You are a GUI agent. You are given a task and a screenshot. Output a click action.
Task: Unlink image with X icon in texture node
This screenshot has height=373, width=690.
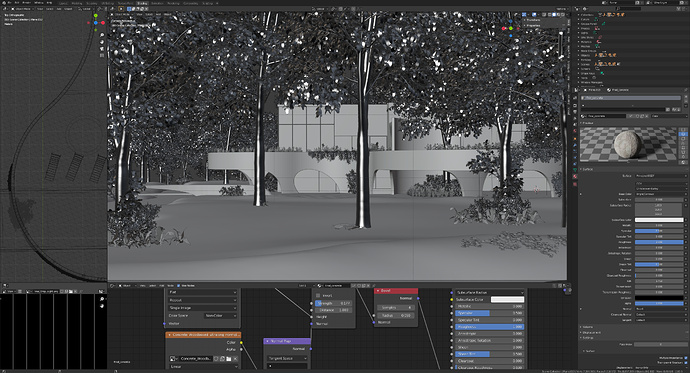[235, 358]
